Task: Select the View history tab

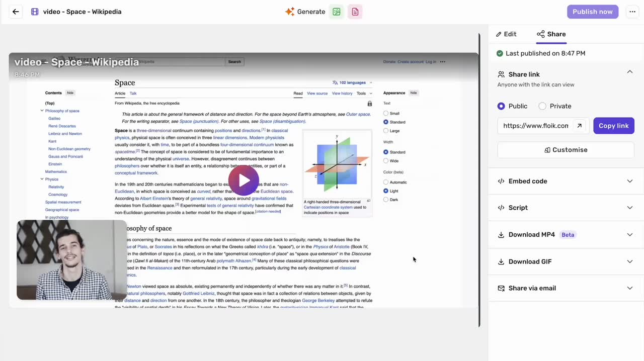Action: pyautogui.click(x=342, y=94)
